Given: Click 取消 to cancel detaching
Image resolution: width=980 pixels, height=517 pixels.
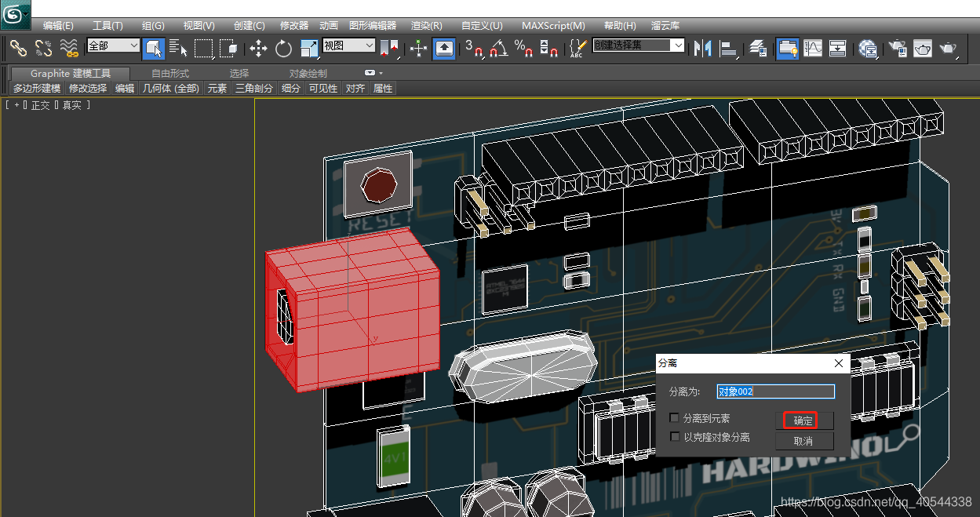Looking at the screenshot, I should click(803, 441).
